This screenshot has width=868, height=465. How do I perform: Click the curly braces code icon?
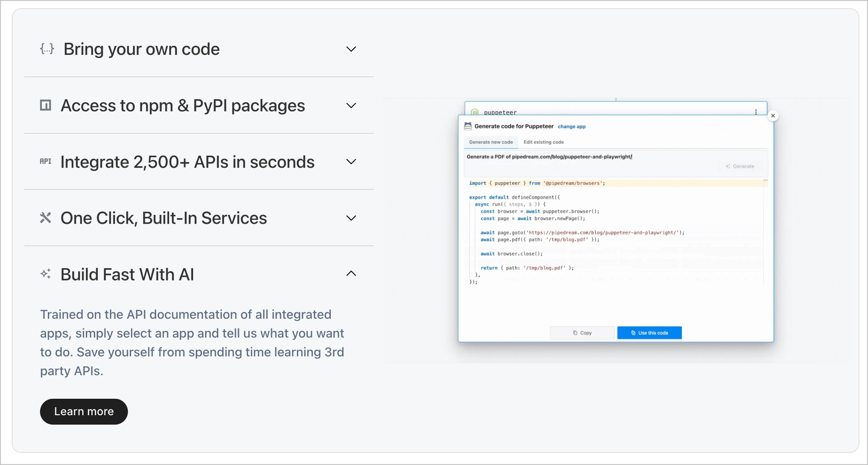click(47, 49)
